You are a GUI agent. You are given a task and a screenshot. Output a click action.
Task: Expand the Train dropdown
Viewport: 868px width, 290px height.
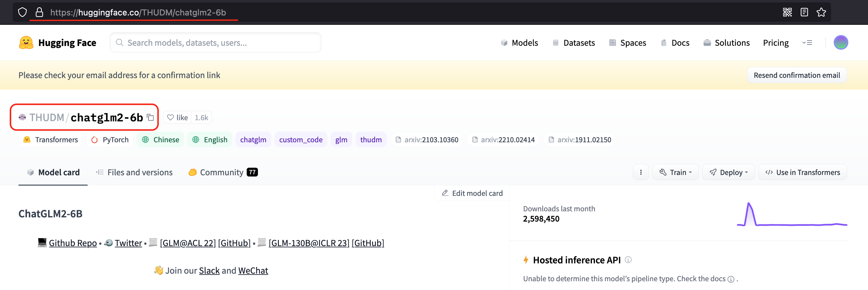point(675,172)
